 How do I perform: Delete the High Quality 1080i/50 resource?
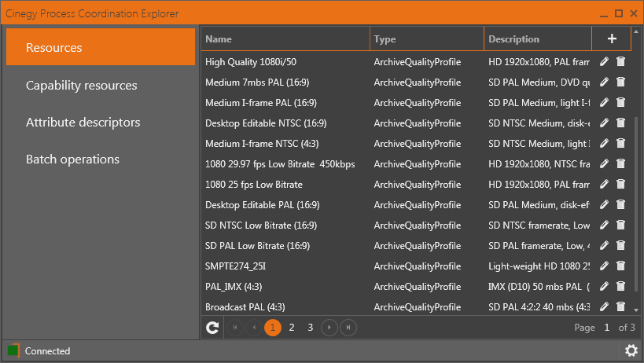(x=620, y=61)
